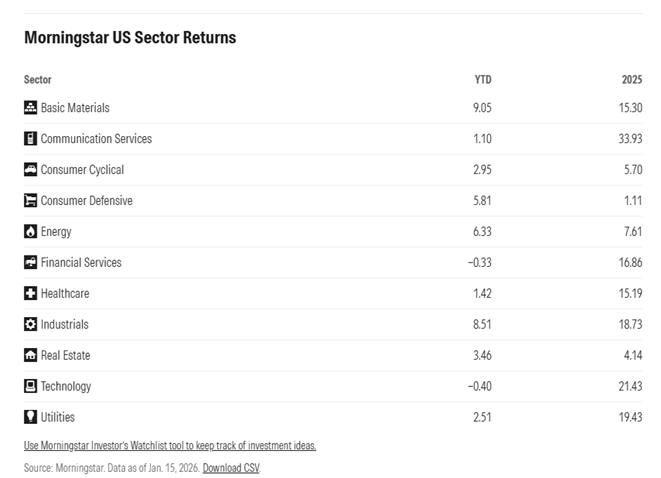Click the Basic Materials sector icon
Viewport: 661px width, 478px height.
30,108
